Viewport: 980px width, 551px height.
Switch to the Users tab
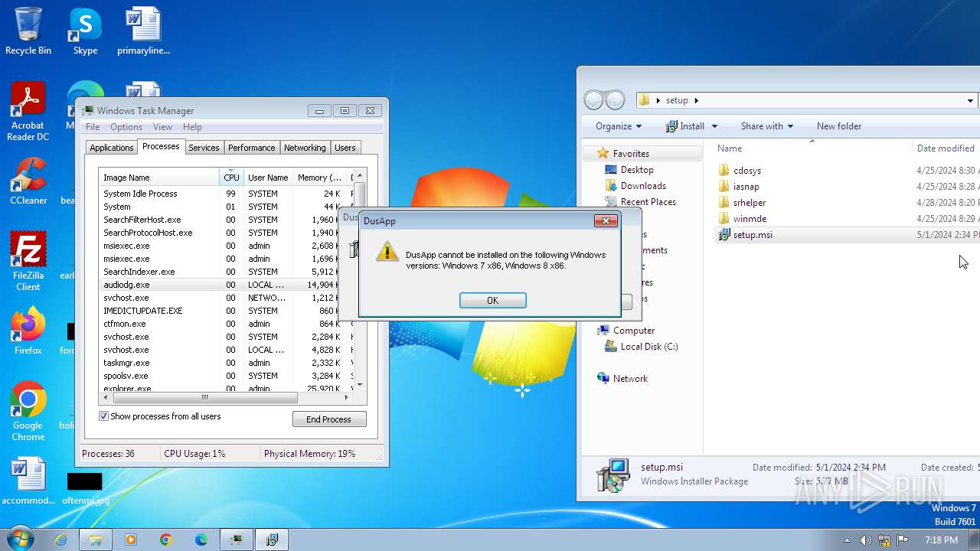click(x=345, y=148)
